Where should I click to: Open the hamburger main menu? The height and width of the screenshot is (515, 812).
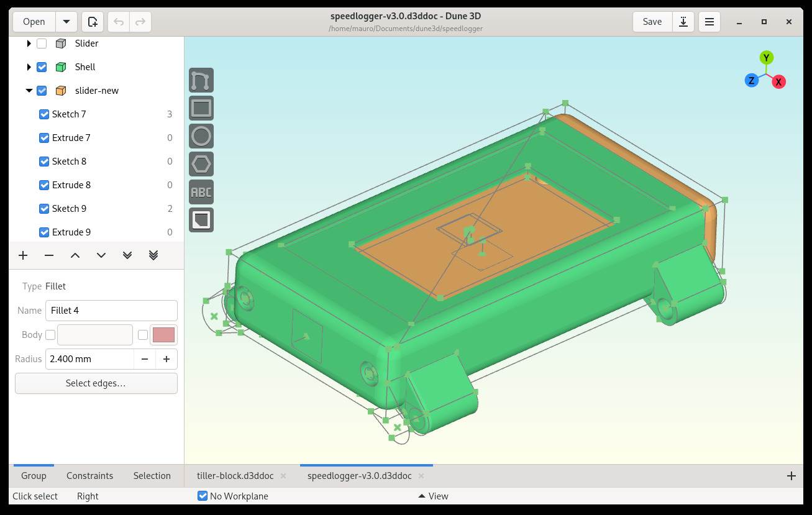tap(709, 22)
